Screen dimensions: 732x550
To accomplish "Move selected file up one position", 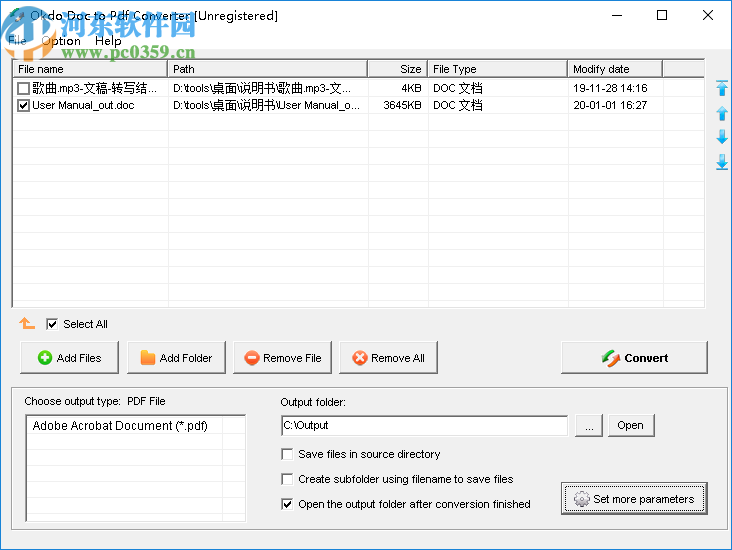I will tap(722, 113).
